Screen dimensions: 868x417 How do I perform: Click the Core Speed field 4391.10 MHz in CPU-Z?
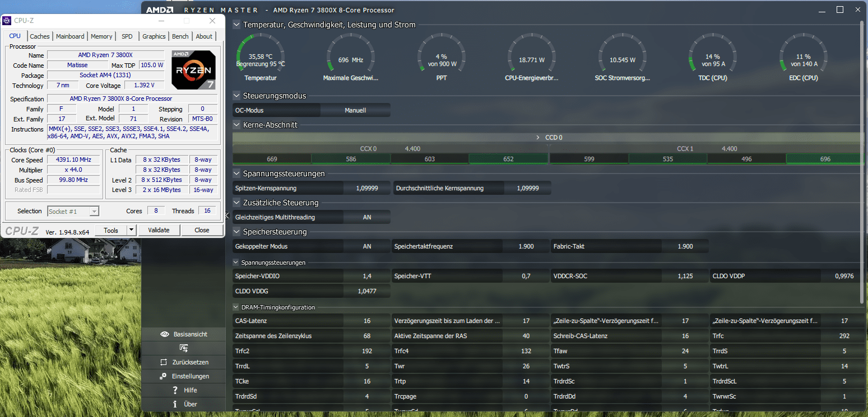pos(73,160)
